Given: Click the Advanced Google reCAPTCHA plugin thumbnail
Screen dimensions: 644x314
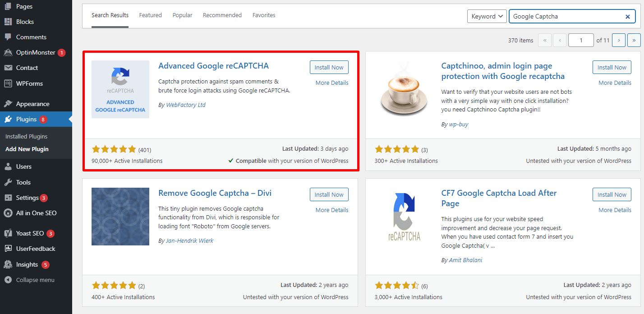Looking at the screenshot, I should pos(120,89).
